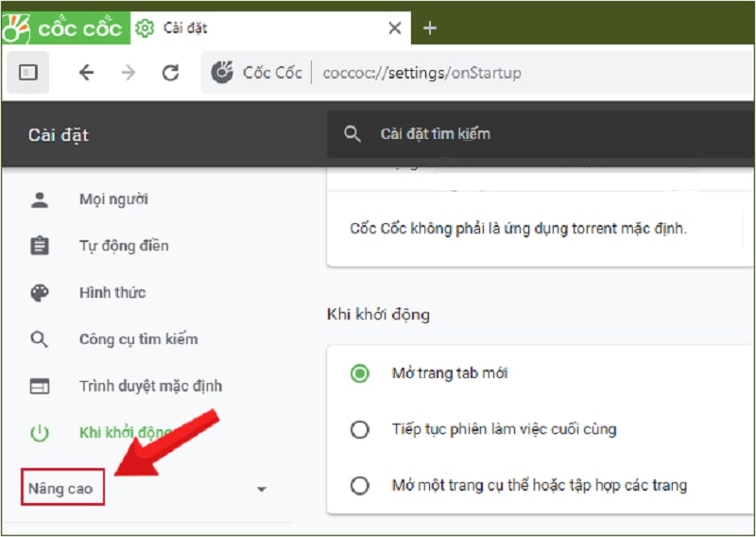
Task: Select Tiếp tục phiên làm việc cuối cùng radio
Action: click(360, 429)
